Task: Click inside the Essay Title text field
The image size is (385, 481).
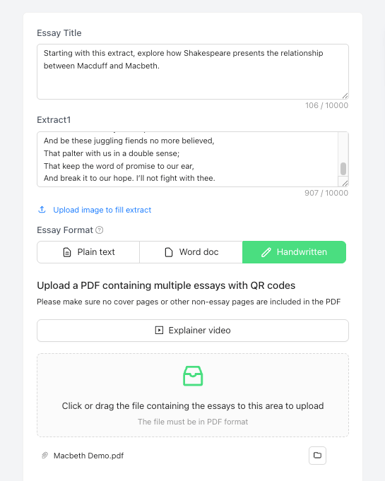Action: pos(193,72)
